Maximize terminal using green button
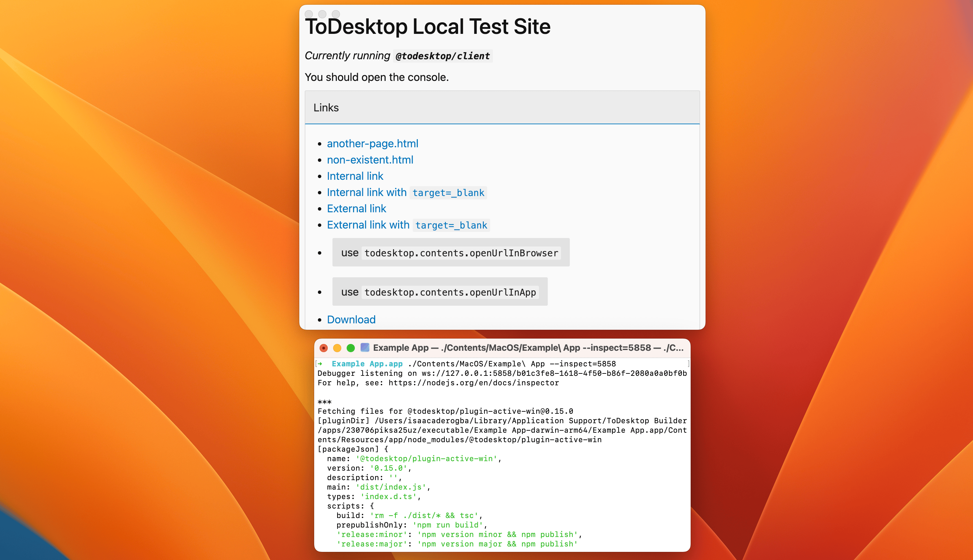The width and height of the screenshot is (973, 560). pyautogui.click(x=351, y=348)
